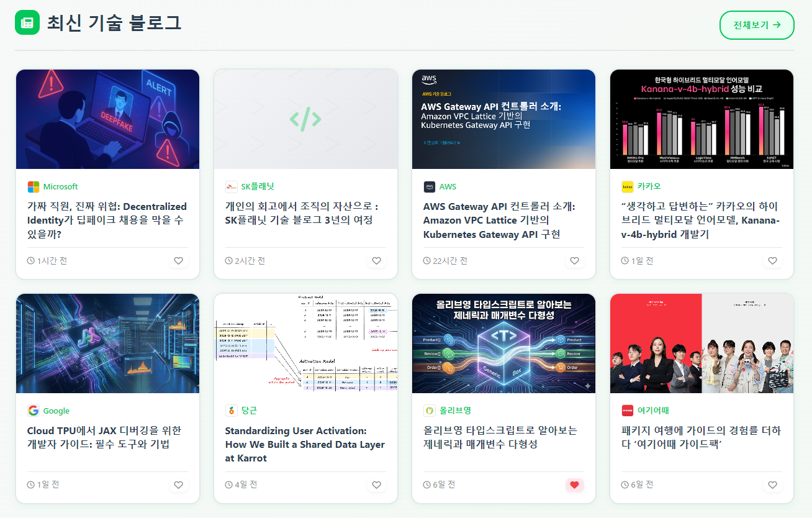This screenshot has height=518, width=812.
Task: Click the Microsoft logo icon
Action: click(34, 187)
